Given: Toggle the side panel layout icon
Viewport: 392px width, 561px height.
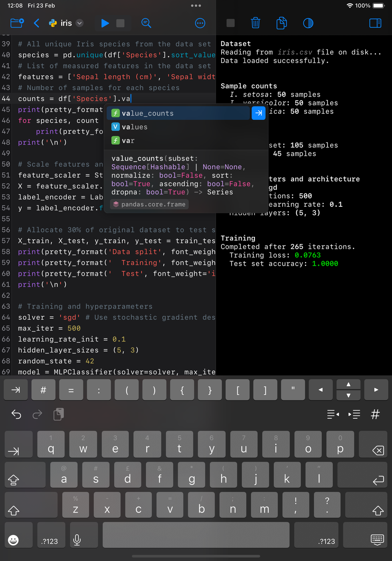Looking at the screenshot, I should 375,23.
